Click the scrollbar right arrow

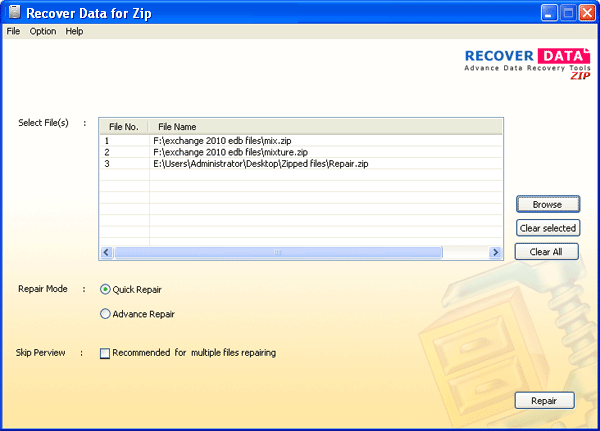click(495, 253)
